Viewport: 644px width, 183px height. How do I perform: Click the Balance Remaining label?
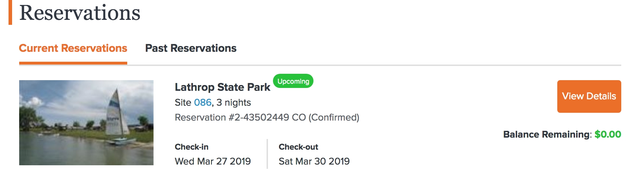coord(546,134)
